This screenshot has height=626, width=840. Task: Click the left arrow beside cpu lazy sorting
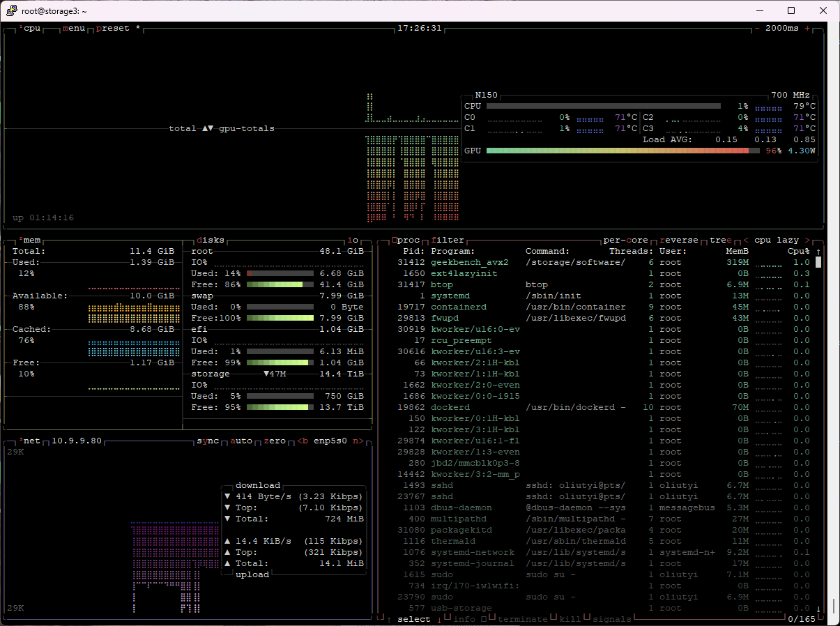point(746,241)
